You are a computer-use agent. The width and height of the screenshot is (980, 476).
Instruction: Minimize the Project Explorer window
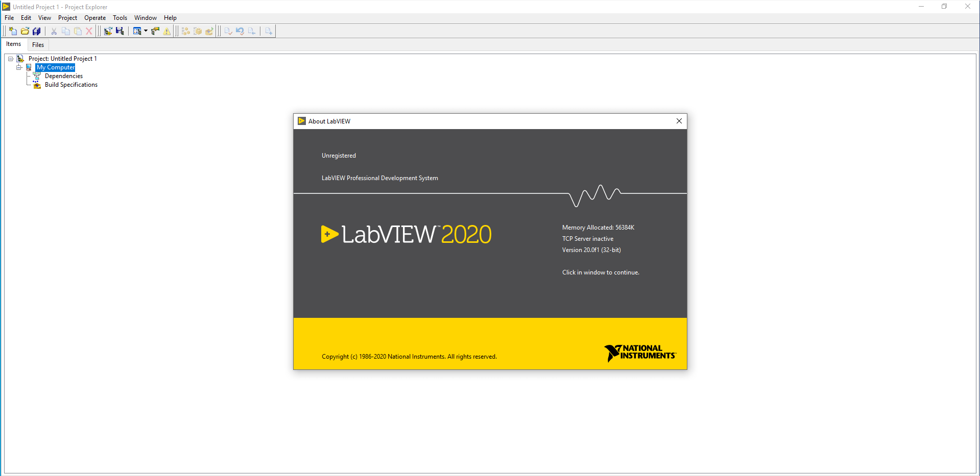tap(921, 7)
